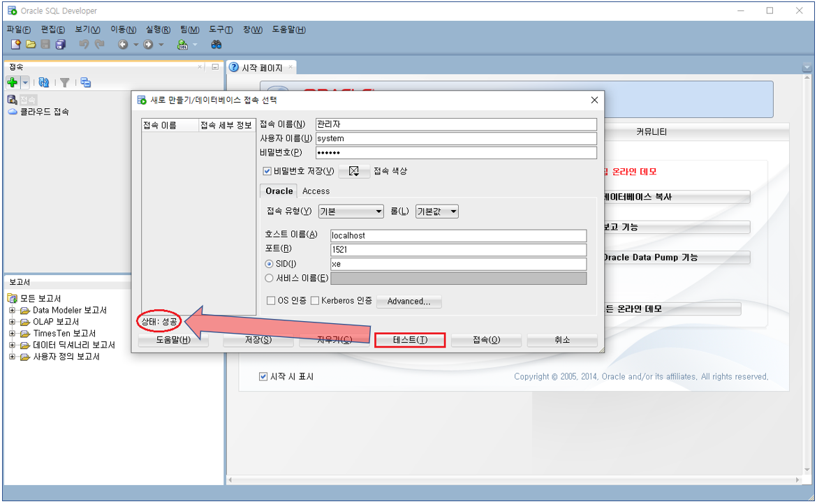Image resolution: width=817 pixels, height=504 pixels.
Task: Open the 파일(F) menu
Action: tap(19, 30)
